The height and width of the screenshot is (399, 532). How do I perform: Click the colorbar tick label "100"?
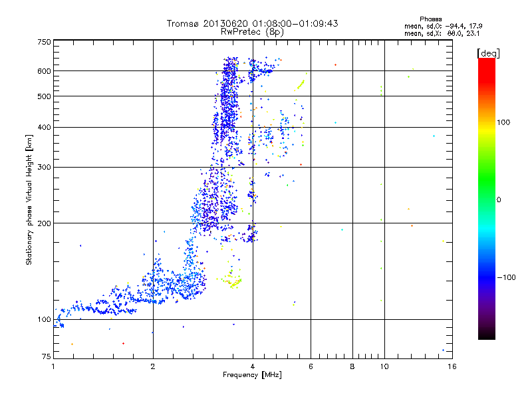coord(503,122)
